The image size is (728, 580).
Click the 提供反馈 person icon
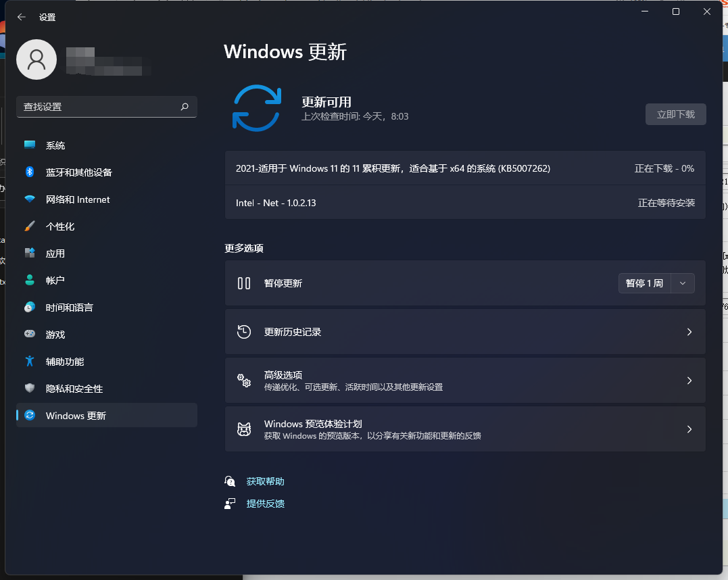[x=230, y=504]
